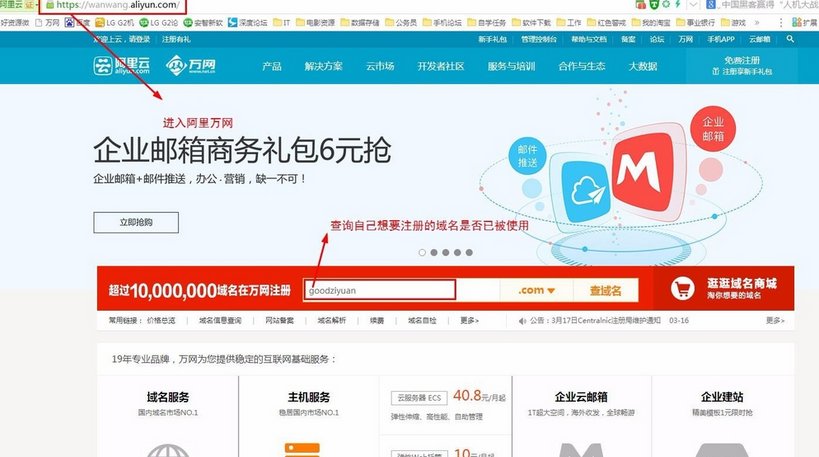The image size is (819, 457).
Task: Open the 网站备案 quick link
Action: coord(279,321)
